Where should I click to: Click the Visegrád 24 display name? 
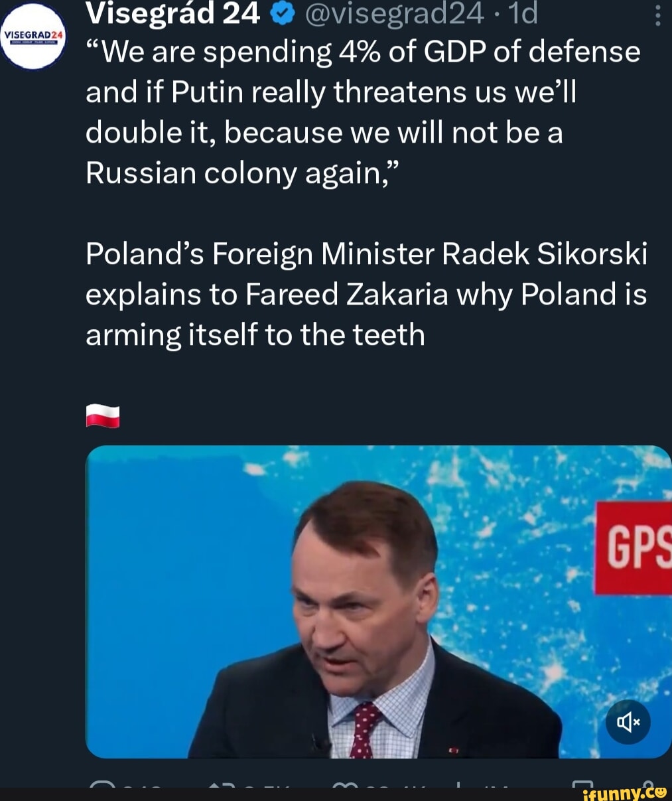(172, 14)
